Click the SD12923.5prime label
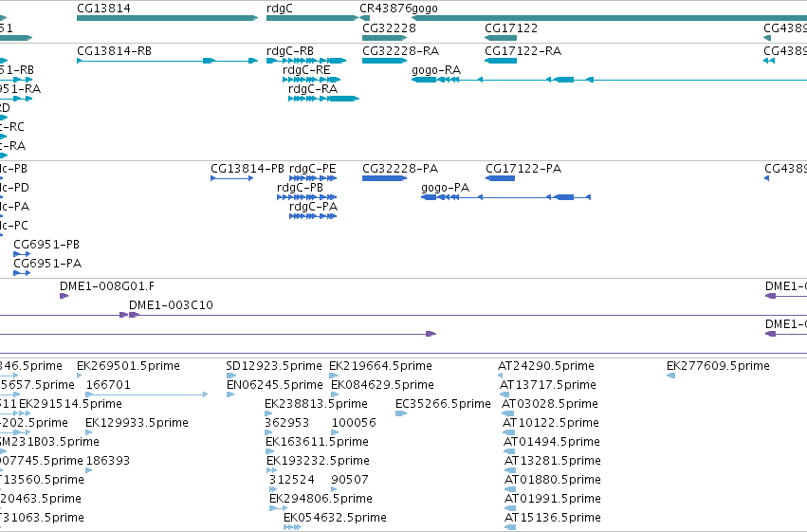This screenshot has width=807, height=532. click(x=274, y=366)
